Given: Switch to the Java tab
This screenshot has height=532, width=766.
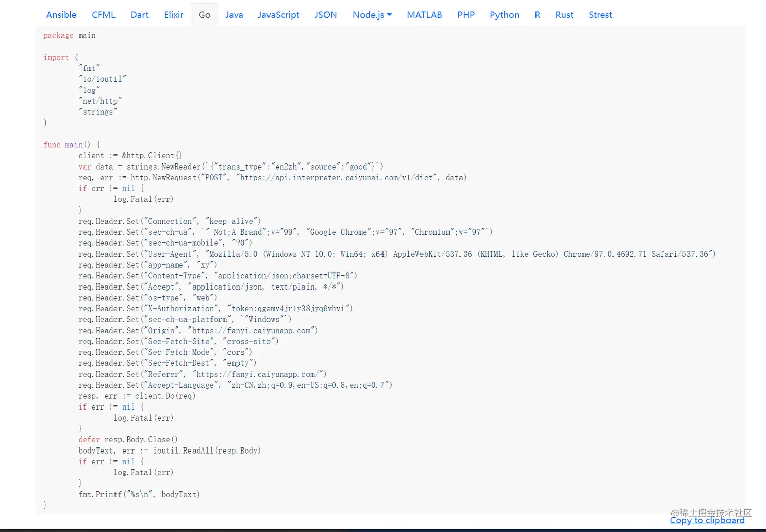Looking at the screenshot, I should tap(234, 15).
